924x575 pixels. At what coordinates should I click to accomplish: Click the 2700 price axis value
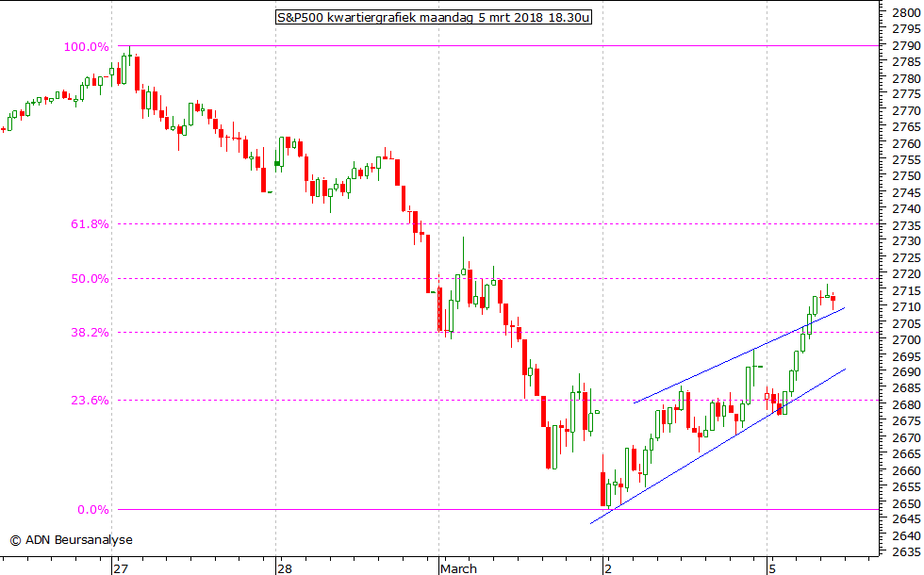(x=907, y=340)
